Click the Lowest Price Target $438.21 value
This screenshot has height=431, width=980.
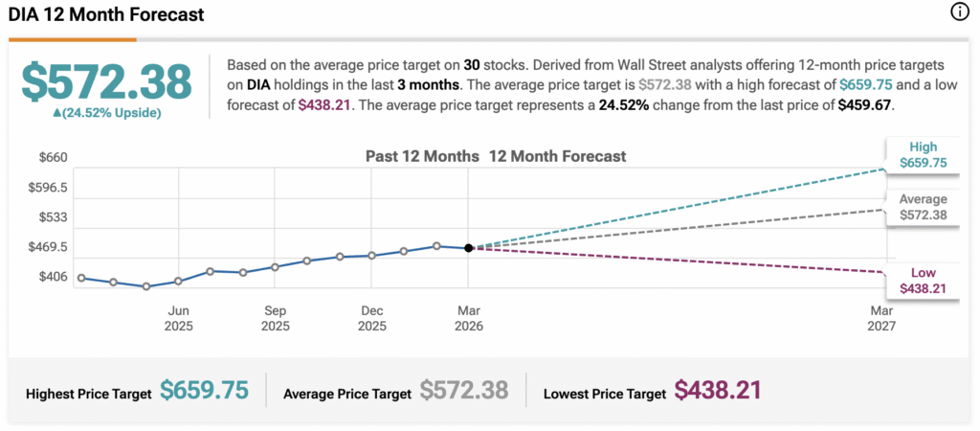(x=719, y=391)
